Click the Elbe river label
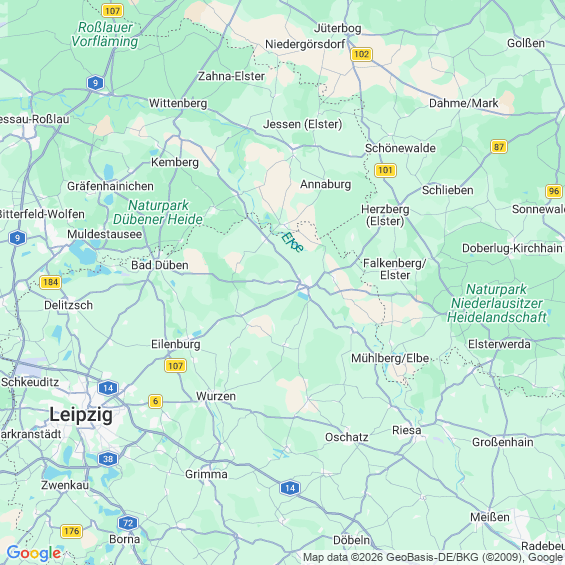 292,242
